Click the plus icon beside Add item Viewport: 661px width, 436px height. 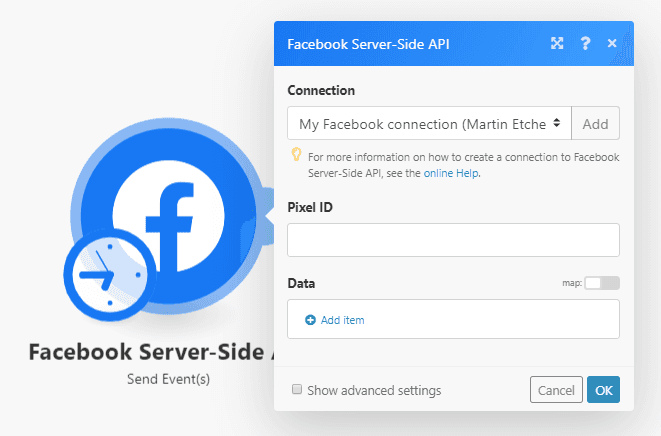(310, 320)
